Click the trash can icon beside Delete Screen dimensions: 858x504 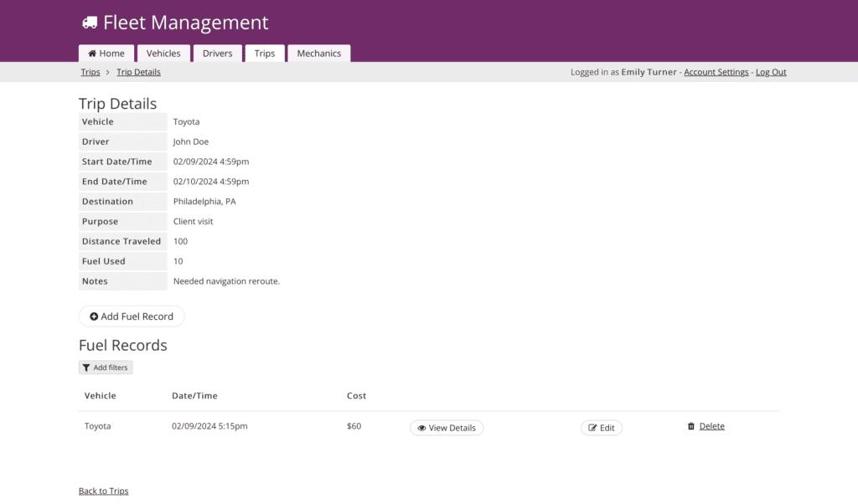pos(691,426)
